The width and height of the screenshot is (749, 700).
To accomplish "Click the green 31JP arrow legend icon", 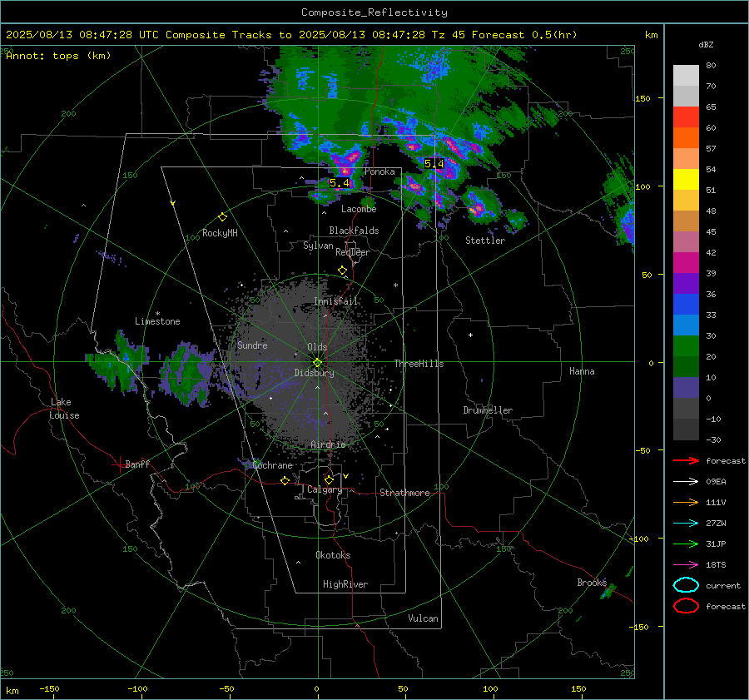I will (686, 544).
